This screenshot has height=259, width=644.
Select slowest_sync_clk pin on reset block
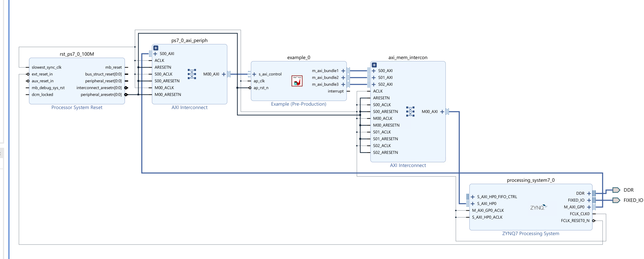(x=46, y=67)
